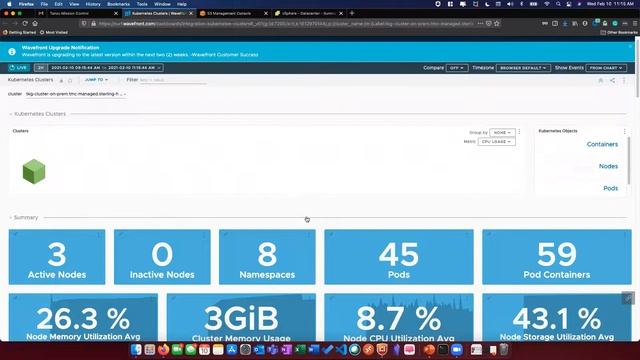The image size is (640, 360).
Task: Click the Wavefront notification info icon
Action: pyautogui.click(x=12, y=51)
